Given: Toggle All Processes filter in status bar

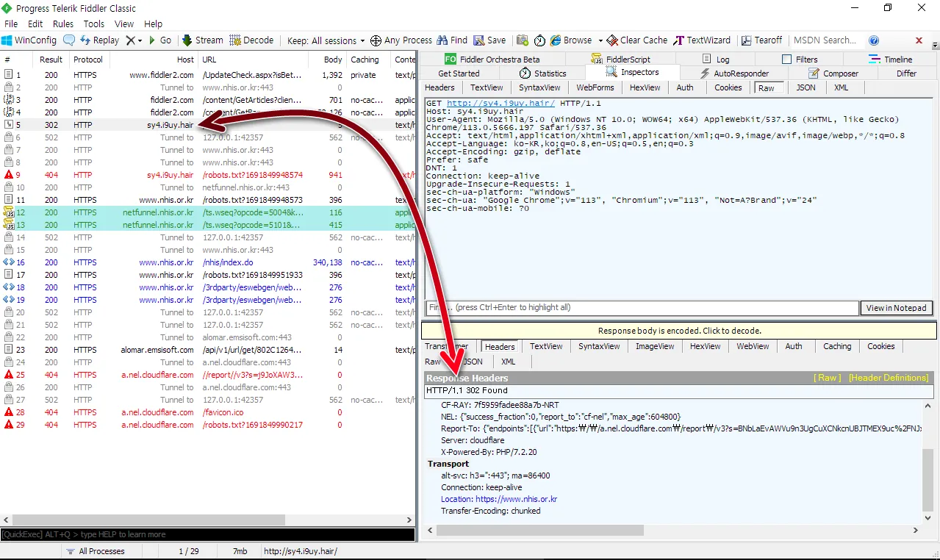Looking at the screenshot, I should pyautogui.click(x=96, y=551).
